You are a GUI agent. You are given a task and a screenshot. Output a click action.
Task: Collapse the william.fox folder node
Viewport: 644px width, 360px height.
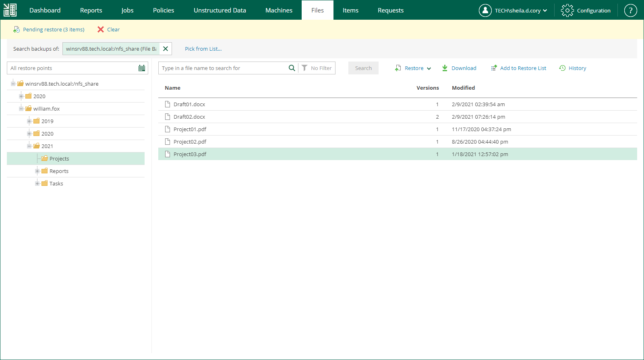pyautogui.click(x=21, y=109)
